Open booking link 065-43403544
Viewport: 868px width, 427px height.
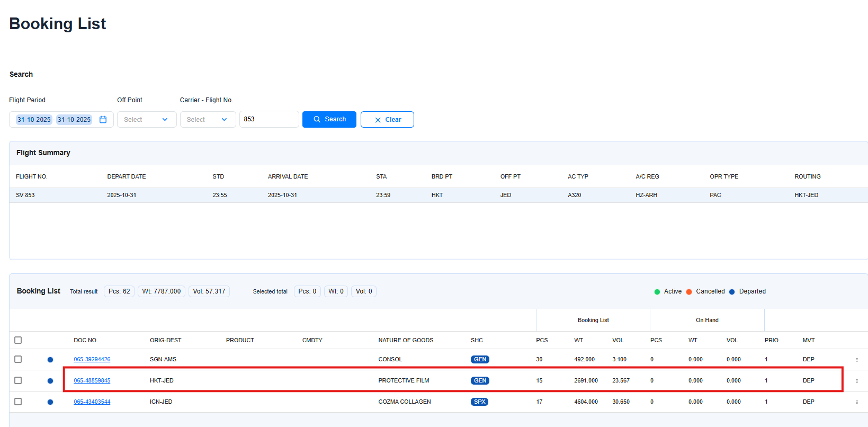pyautogui.click(x=92, y=402)
